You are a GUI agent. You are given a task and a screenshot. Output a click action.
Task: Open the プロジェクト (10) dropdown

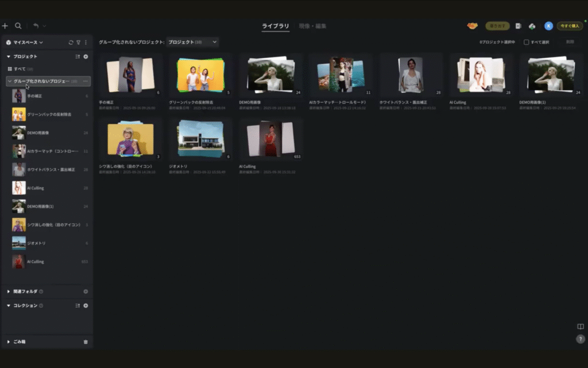point(192,42)
